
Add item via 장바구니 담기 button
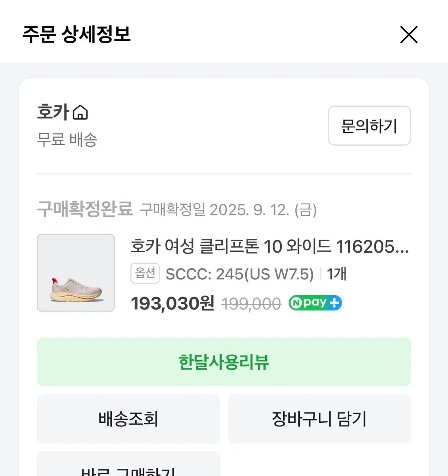tap(320, 419)
